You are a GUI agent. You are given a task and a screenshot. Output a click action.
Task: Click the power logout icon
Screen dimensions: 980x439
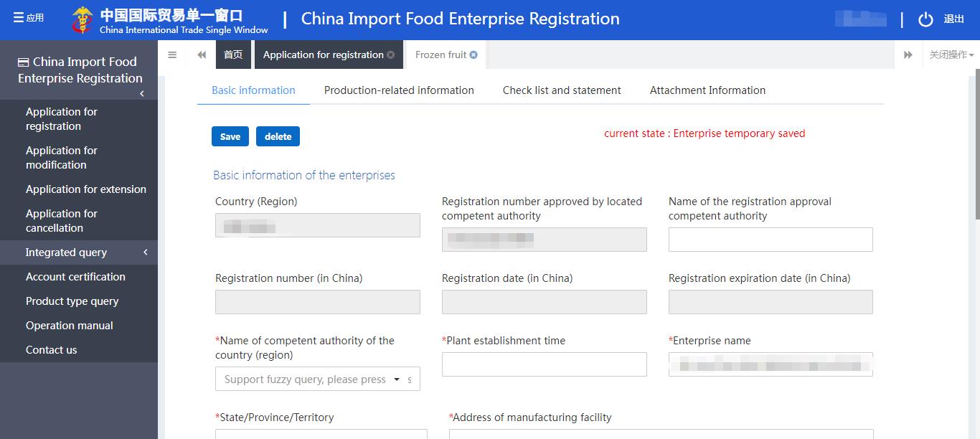(925, 19)
